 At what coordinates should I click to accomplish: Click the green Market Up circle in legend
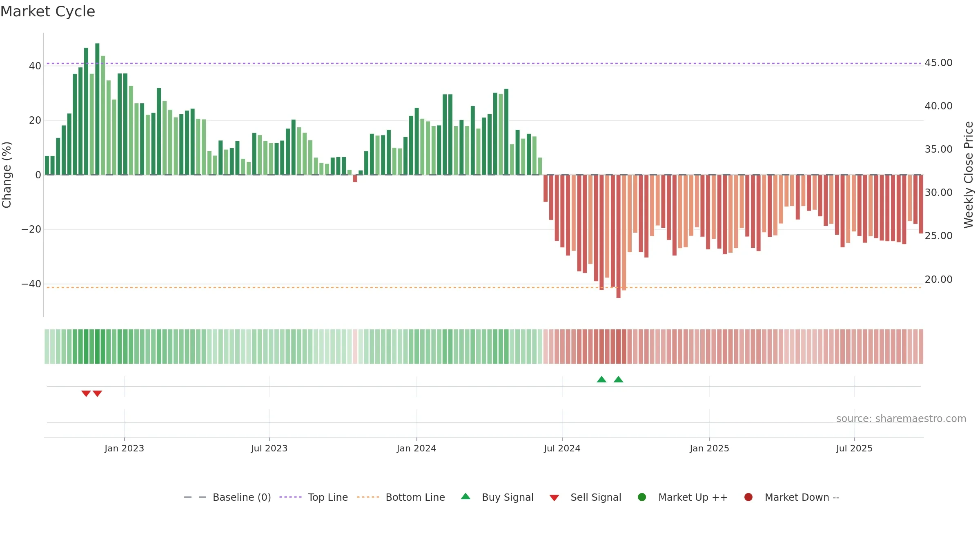642,497
